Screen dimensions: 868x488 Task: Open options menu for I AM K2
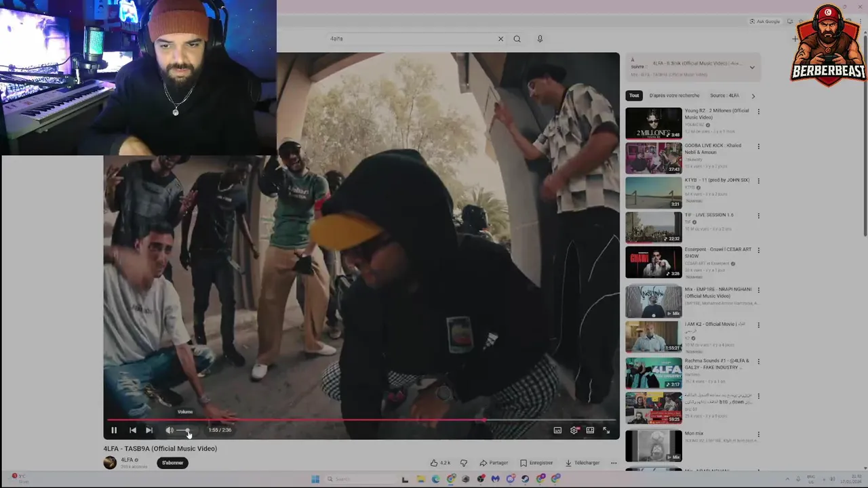tap(758, 324)
